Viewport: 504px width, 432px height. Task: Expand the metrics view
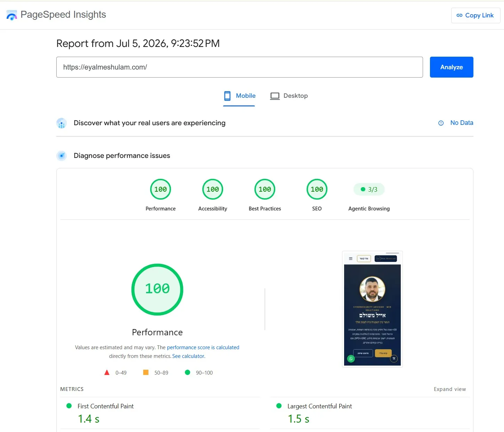450,389
